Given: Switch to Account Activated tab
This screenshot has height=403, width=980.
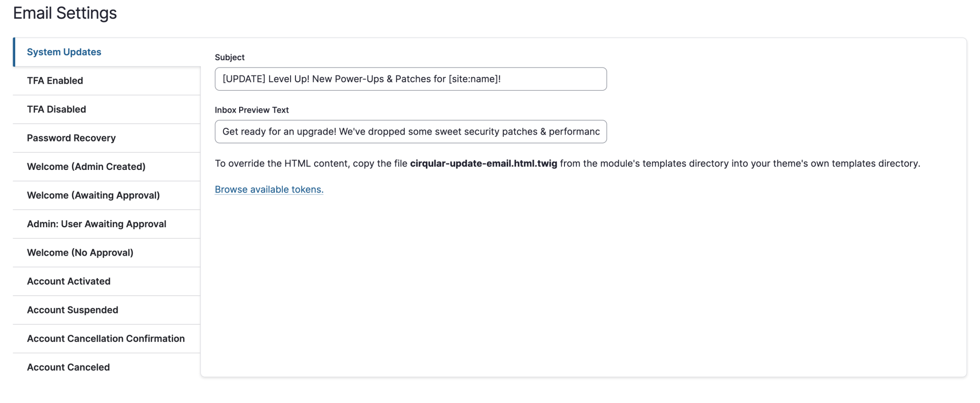Looking at the screenshot, I should point(107,281).
